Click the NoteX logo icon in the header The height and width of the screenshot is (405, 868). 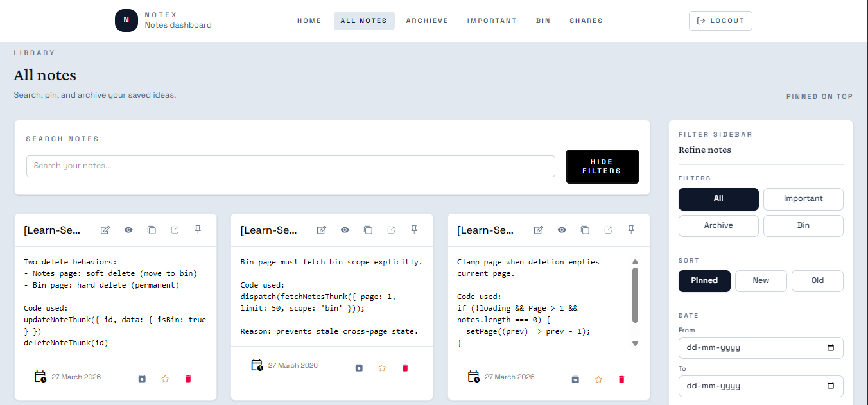(126, 21)
